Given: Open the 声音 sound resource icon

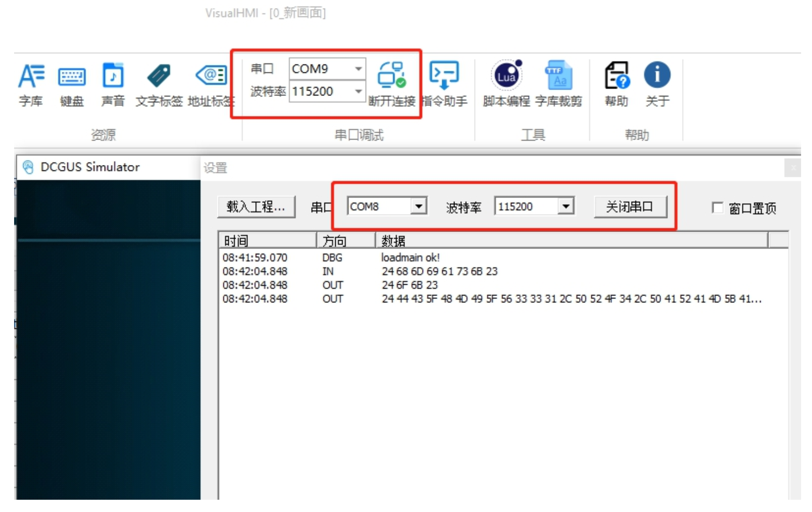Looking at the screenshot, I should (113, 84).
